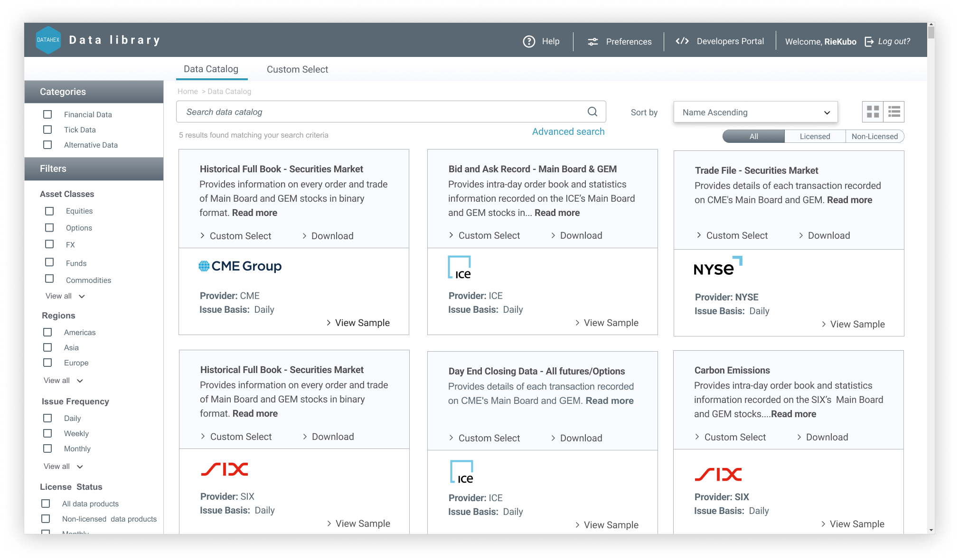Open Help using the question mark icon
The image size is (959, 560).
(x=529, y=42)
